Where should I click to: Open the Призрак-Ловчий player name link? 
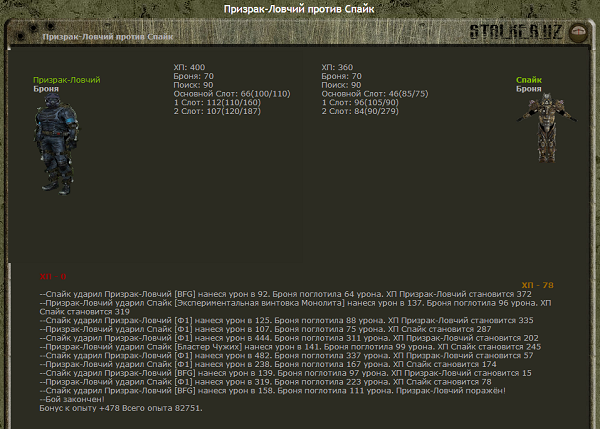[x=66, y=80]
